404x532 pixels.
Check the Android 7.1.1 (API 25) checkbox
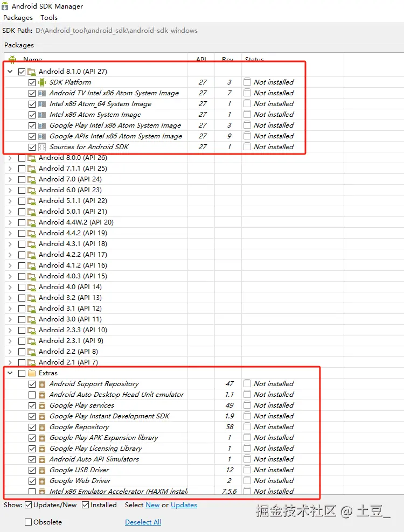[22, 169]
